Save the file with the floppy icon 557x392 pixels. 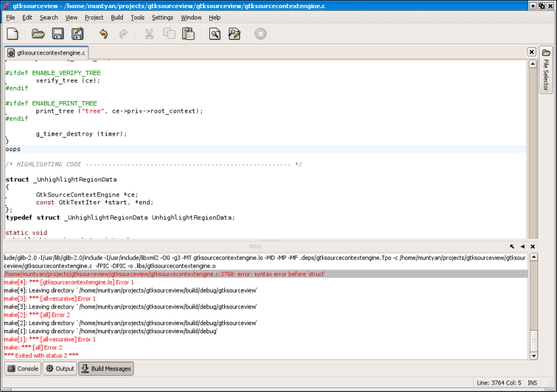point(57,34)
